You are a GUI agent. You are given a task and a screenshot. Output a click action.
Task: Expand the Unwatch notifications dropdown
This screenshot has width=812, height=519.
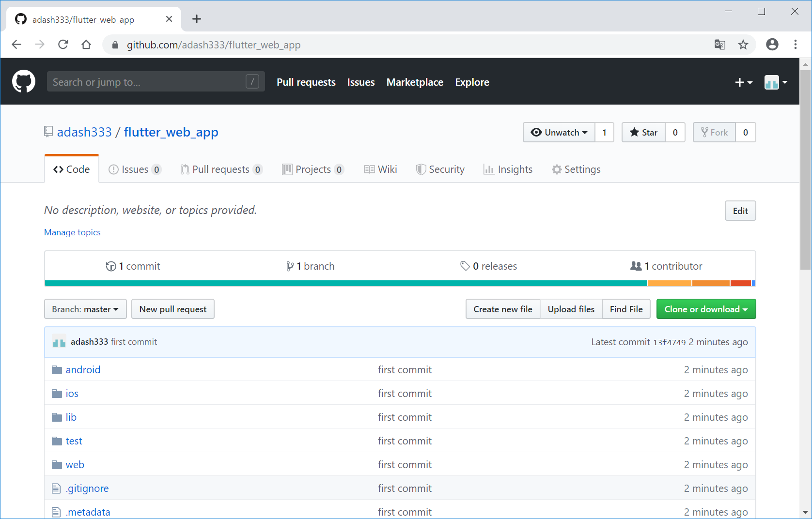[559, 133]
